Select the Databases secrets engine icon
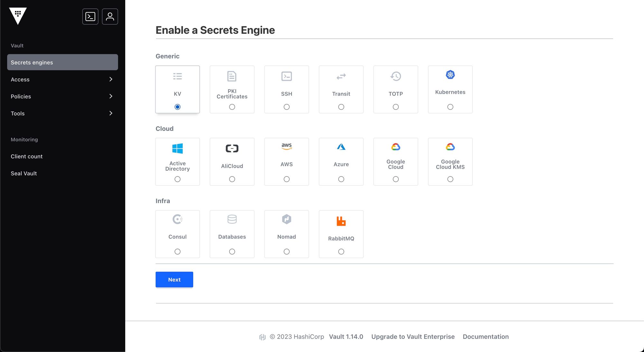The height and width of the screenshot is (352, 644). click(x=232, y=219)
